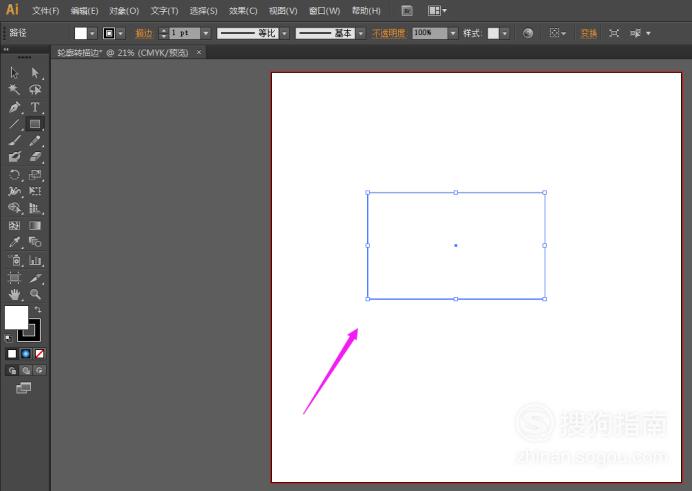This screenshot has height=491, width=692.
Task: Click the 不透明度 opacity panel link
Action: tap(389, 33)
